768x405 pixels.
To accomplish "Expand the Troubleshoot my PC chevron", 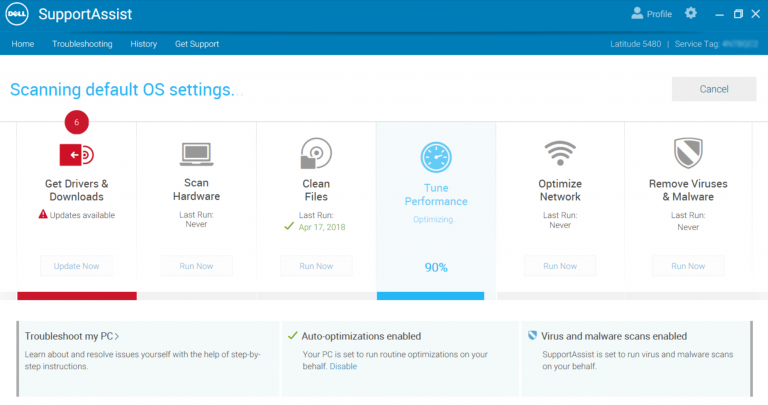I will pos(117,336).
